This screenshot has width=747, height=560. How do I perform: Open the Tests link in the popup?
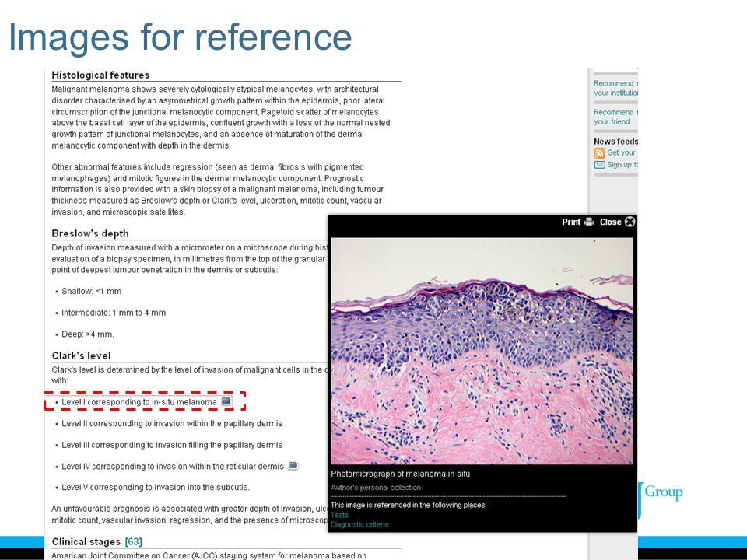[x=340, y=515]
